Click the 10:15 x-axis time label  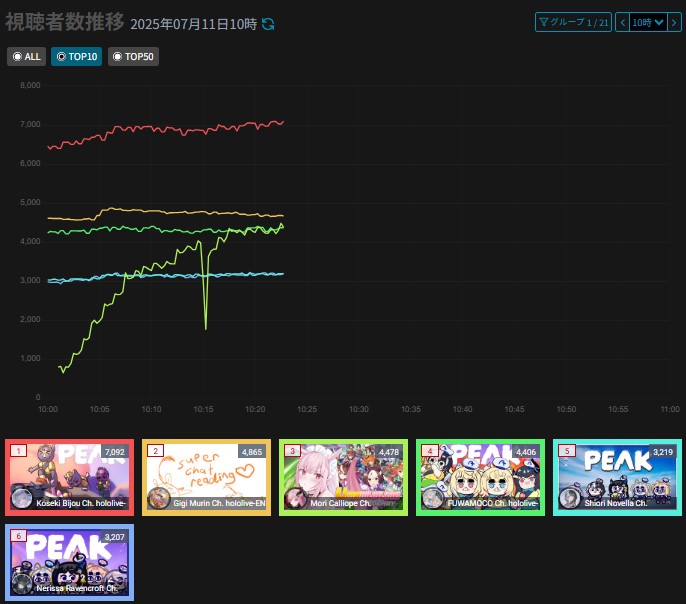(x=203, y=409)
